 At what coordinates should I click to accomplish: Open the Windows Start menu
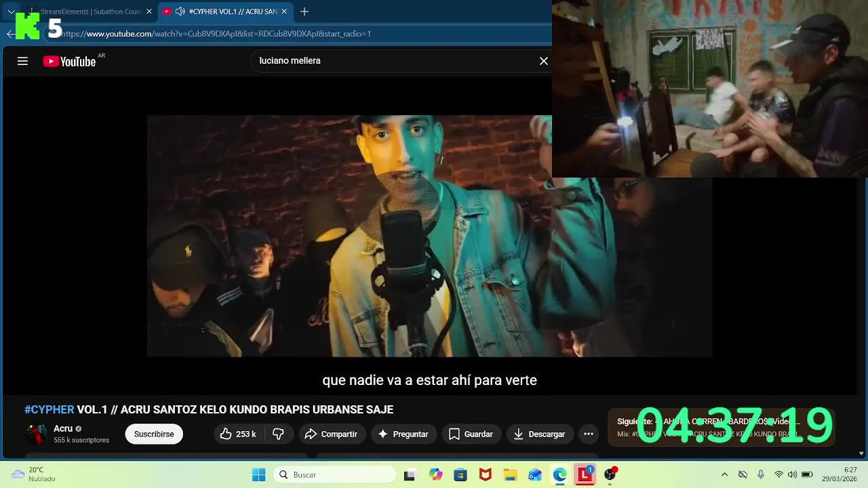pyautogui.click(x=259, y=474)
